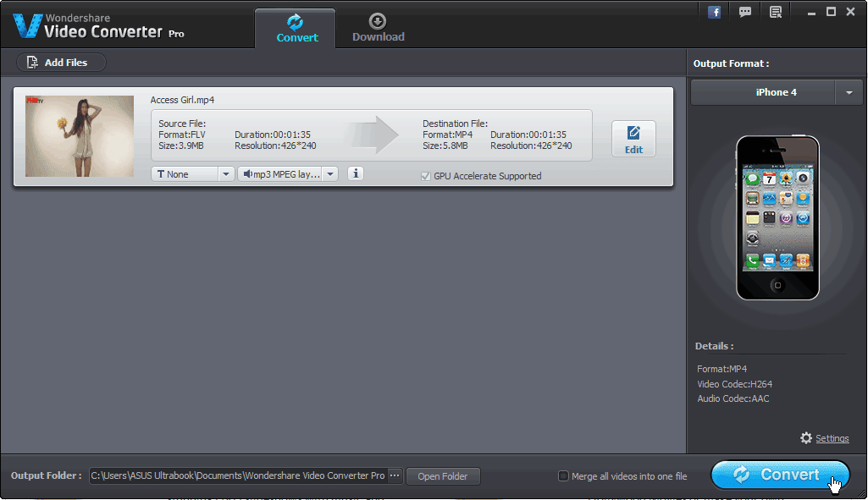This screenshot has height=500, width=868.
Task: Minimize the Video Converter window
Action: pyautogui.click(x=811, y=12)
